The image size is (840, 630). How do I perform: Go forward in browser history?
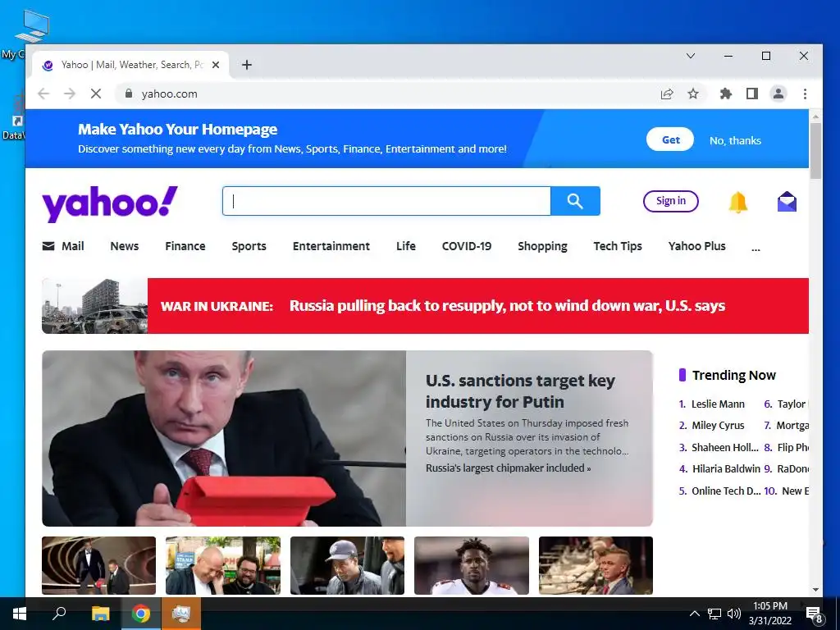pyautogui.click(x=70, y=94)
